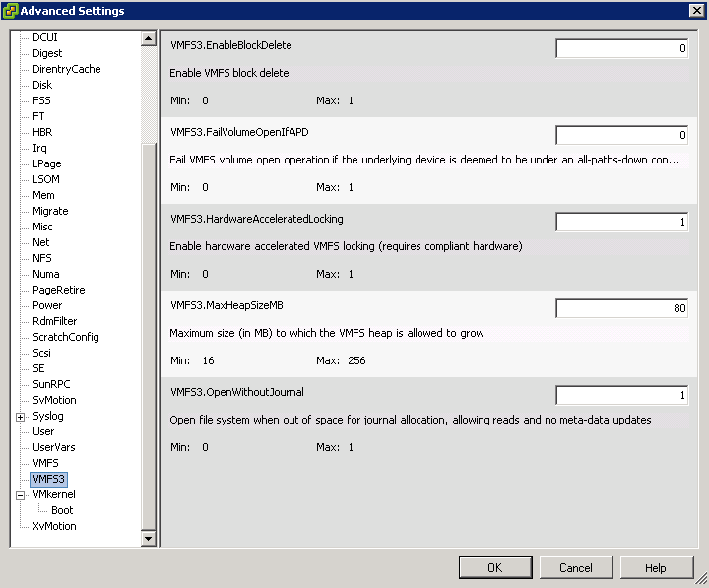Image resolution: width=709 pixels, height=588 pixels.
Task: Select Irq in the settings tree
Action: (39, 148)
